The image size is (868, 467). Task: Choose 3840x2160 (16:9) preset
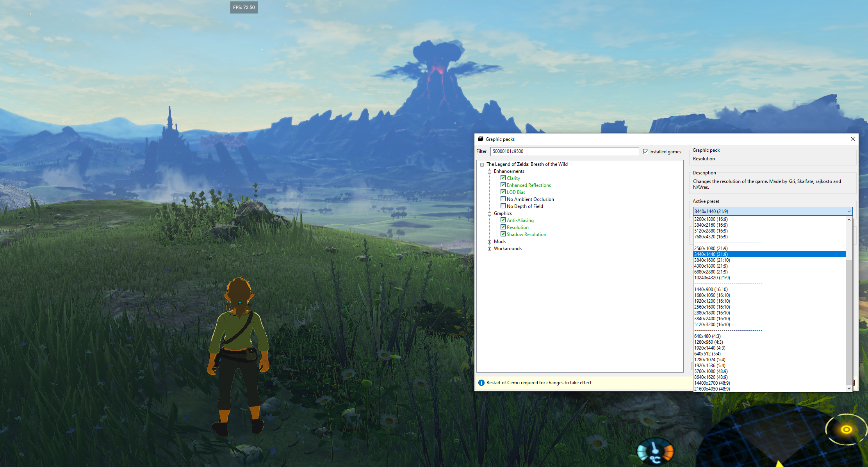[x=711, y=225]
